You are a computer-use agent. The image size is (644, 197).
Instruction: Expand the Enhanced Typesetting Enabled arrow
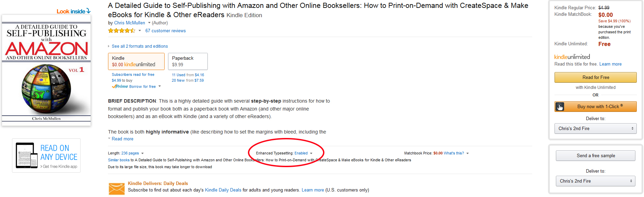coord(311,153)
